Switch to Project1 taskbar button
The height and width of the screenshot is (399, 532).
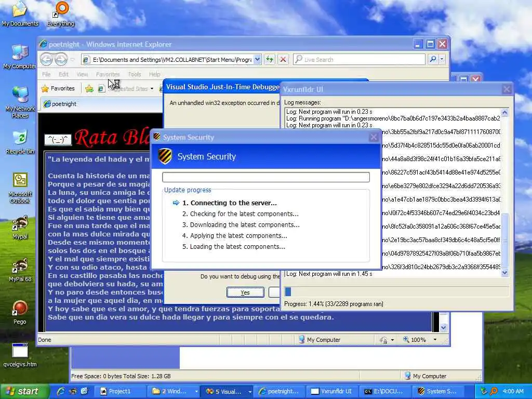[120, 391]
